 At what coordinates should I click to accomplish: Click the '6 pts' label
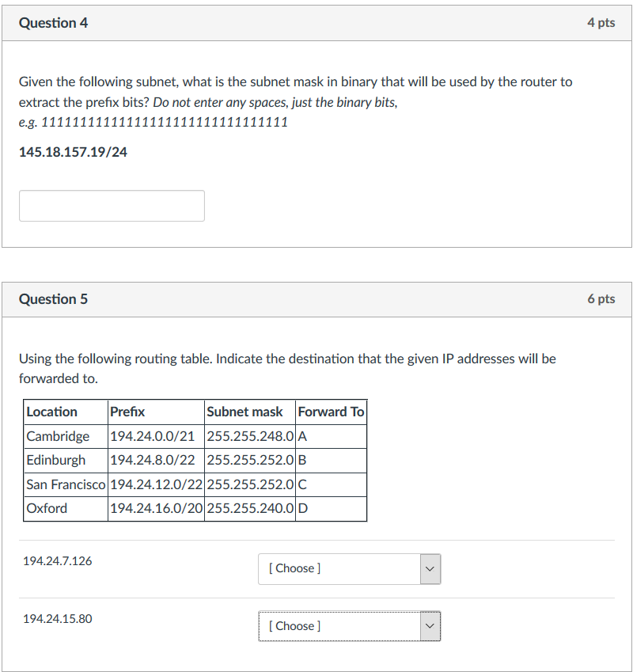(x=601, y=298)
